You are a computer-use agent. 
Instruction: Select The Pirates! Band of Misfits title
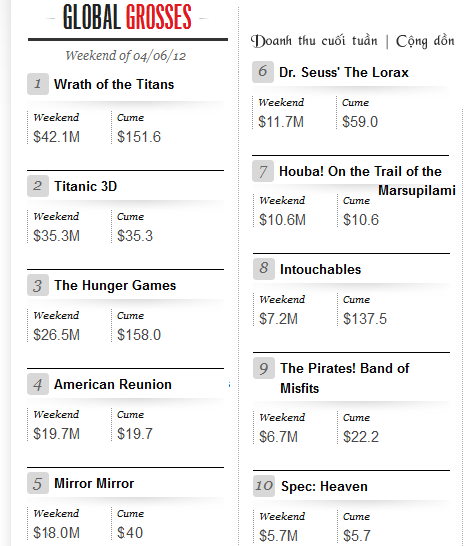[345, 378]
